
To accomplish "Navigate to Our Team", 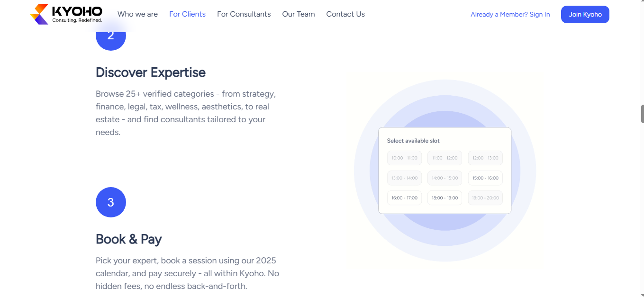I will (299, 14).
